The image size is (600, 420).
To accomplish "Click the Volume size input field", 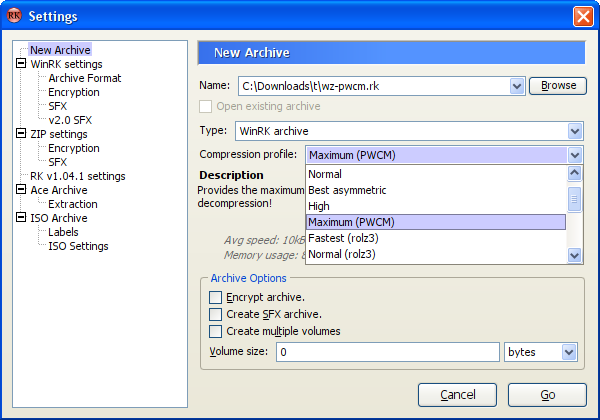I will pos(388,352).
